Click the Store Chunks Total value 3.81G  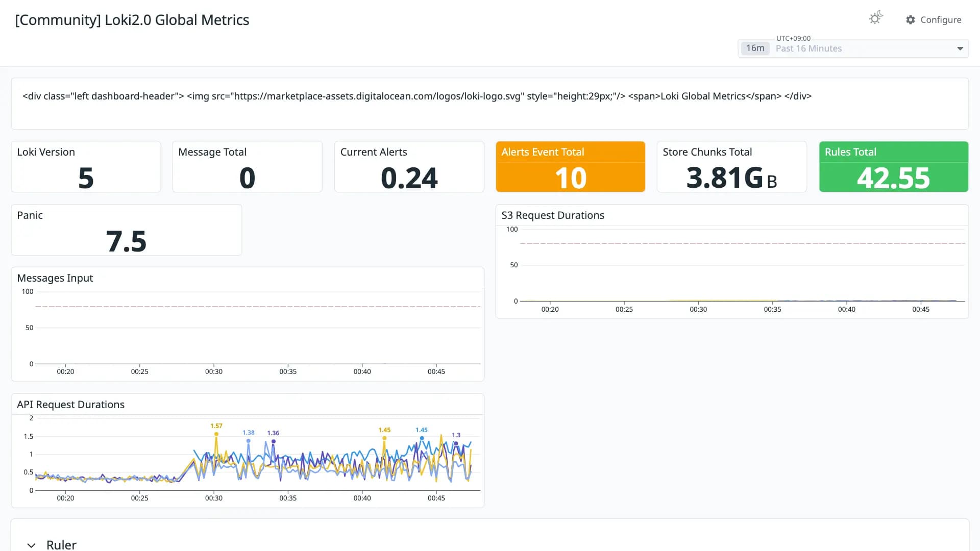[x=731, y=178]
